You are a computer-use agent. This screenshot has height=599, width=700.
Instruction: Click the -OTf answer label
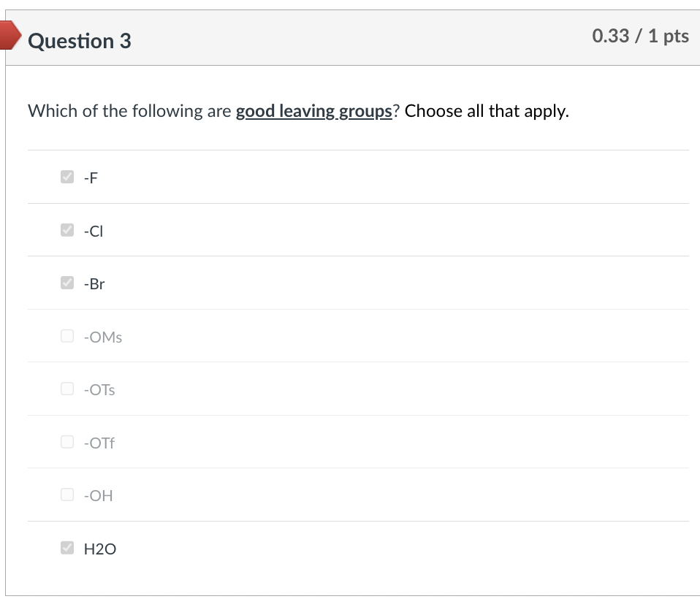tap(99, 443)
